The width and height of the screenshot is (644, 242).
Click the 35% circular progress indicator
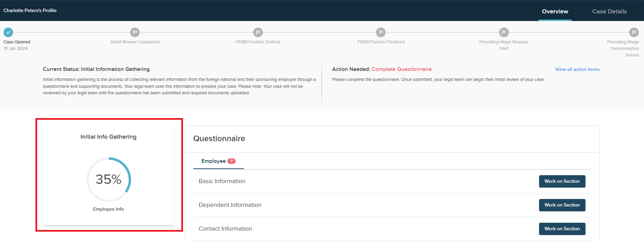(108, 179)
